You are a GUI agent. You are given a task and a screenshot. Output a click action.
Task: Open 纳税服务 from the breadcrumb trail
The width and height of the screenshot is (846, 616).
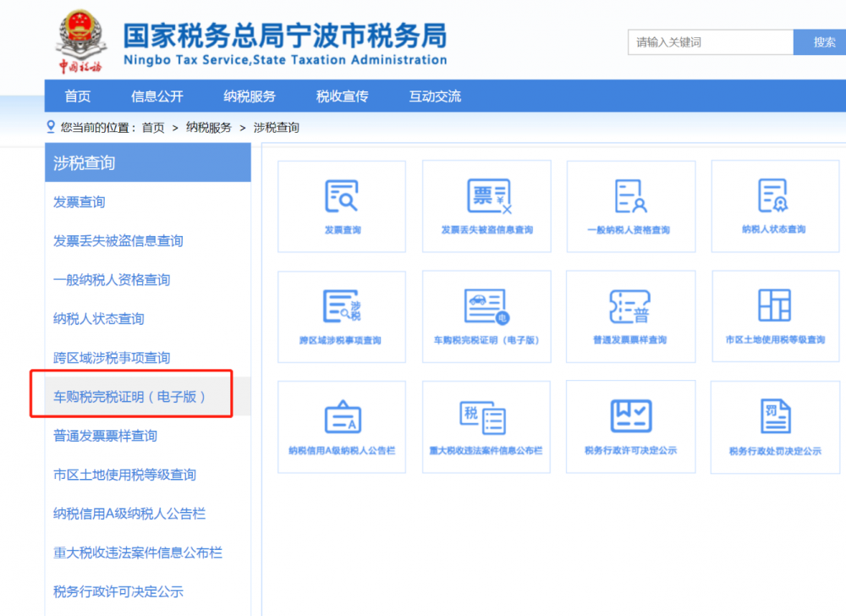coord(208,127)
